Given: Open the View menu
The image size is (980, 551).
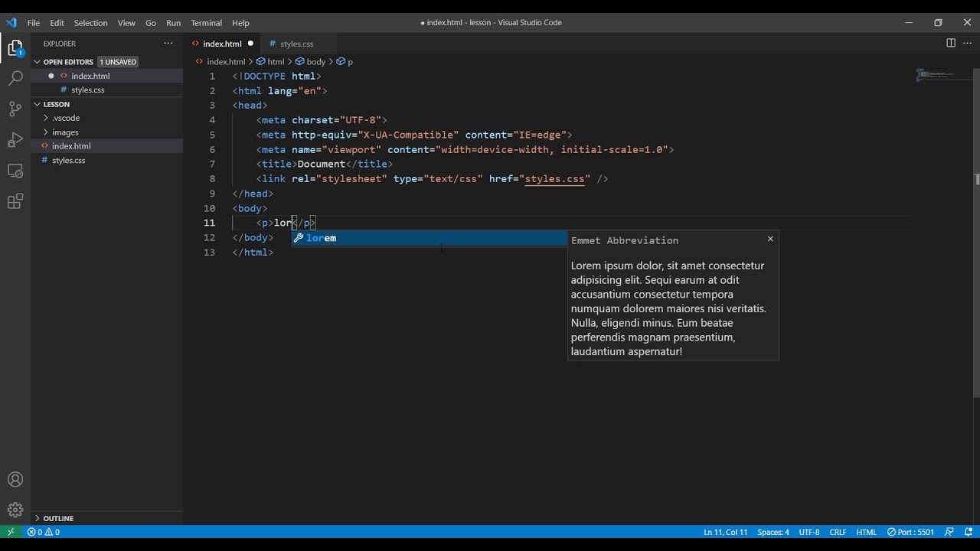Looking at the screenshot, I should [x=126, y=23].
